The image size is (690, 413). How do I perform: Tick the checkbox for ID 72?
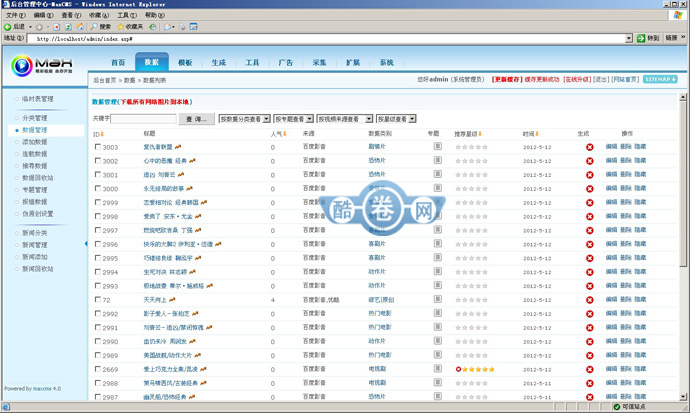pyautogui.click(x=97, y=299)
